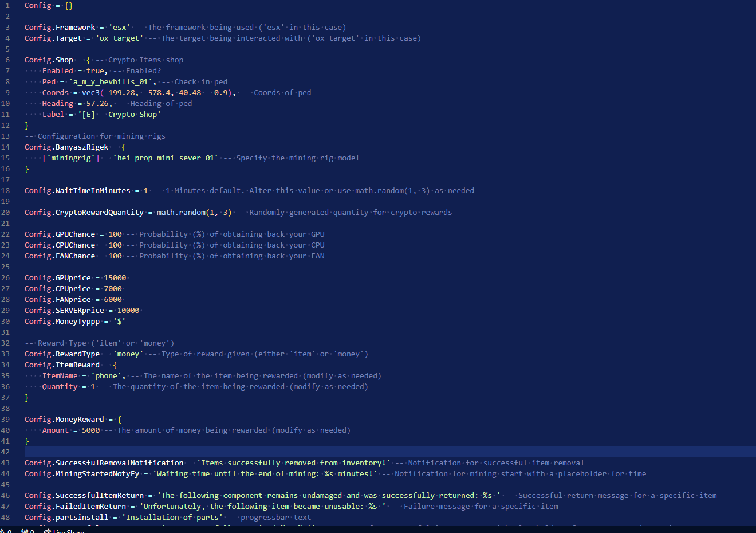Click the Amount value '5000'
The height and width of the screenshot is (533, 756).
(91, 430)
